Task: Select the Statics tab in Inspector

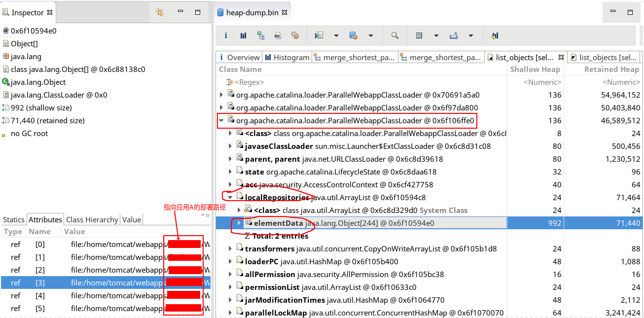Action: click(13, 219)
